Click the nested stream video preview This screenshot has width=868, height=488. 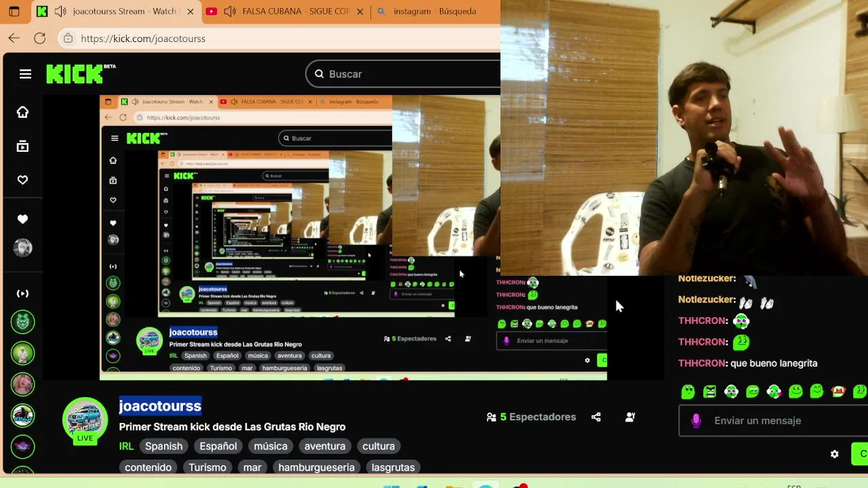click(353, 237)
